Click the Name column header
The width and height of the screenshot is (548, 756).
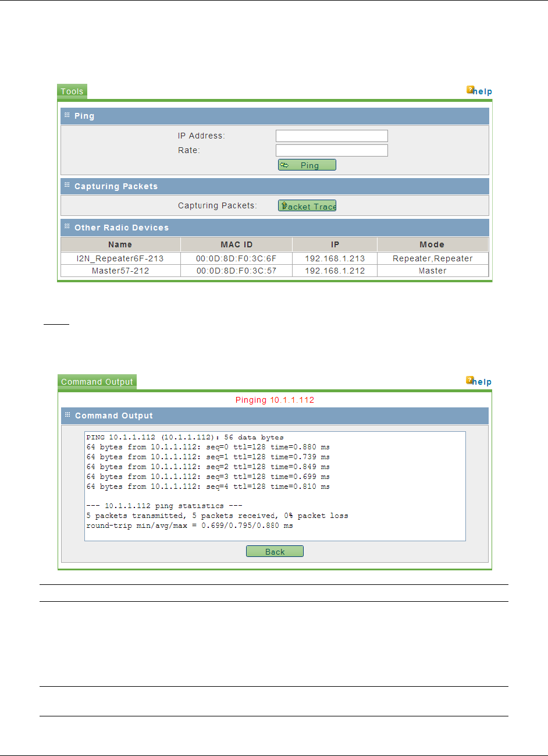pos(120,244)
